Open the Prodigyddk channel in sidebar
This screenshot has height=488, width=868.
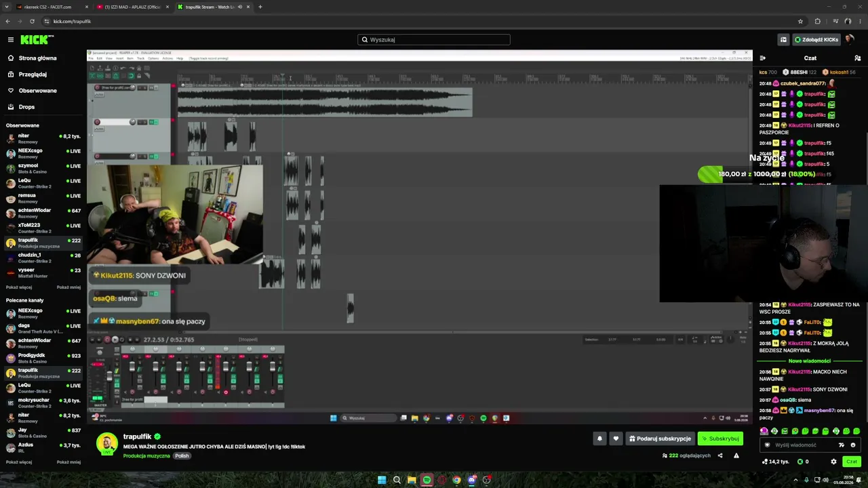(x=43, y=358)
